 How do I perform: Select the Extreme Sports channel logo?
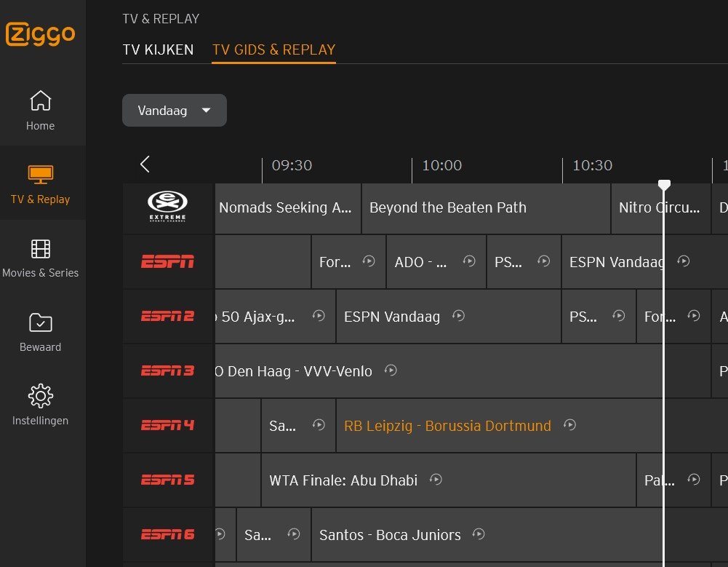tap(167, 207)
